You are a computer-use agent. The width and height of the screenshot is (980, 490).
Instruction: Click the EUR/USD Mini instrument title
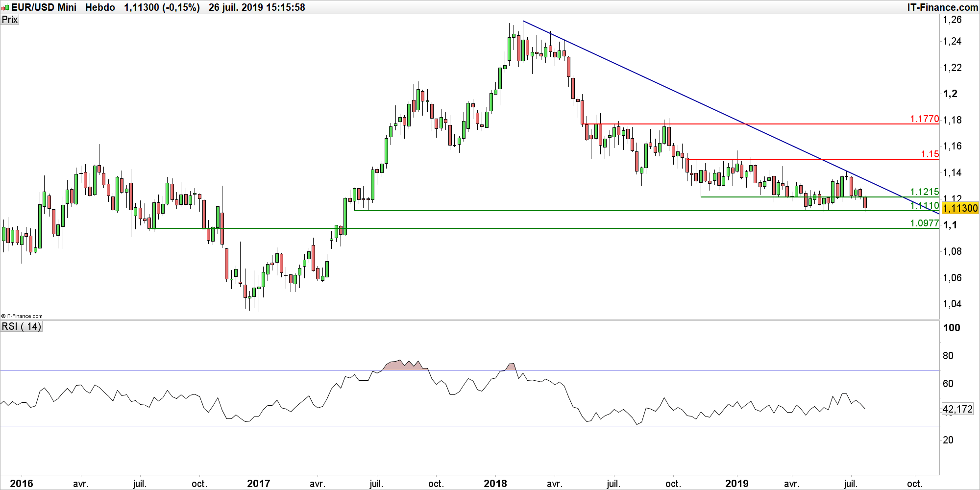(x=44, y=7)
